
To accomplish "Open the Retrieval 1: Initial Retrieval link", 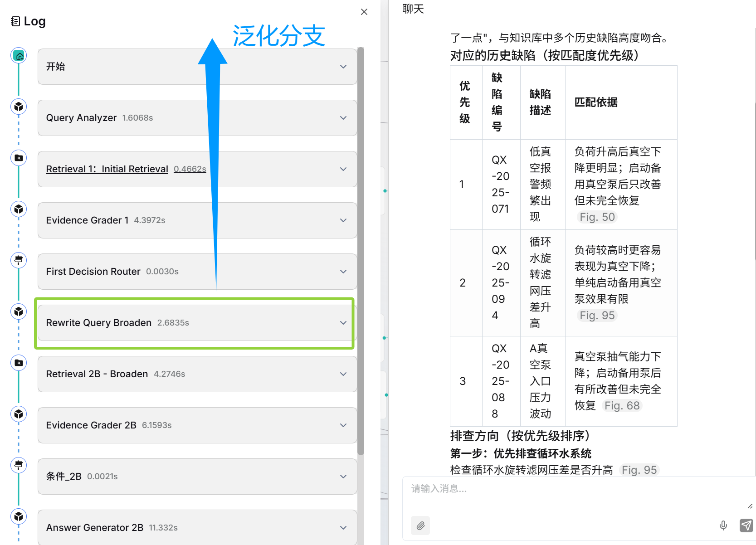I will pyautogui.click(x=107, y=169).
